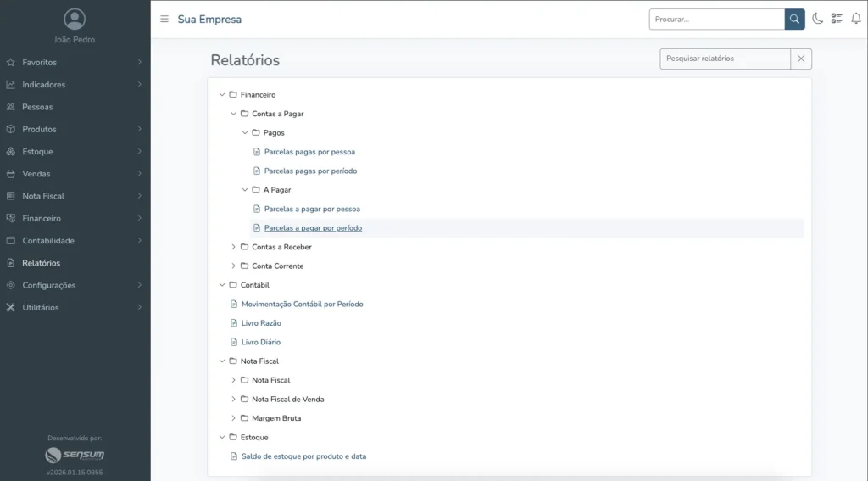This screenshot has height=481, width=868.
Task: Expand the Conta Corrente folder
Action: pos(234,266)
